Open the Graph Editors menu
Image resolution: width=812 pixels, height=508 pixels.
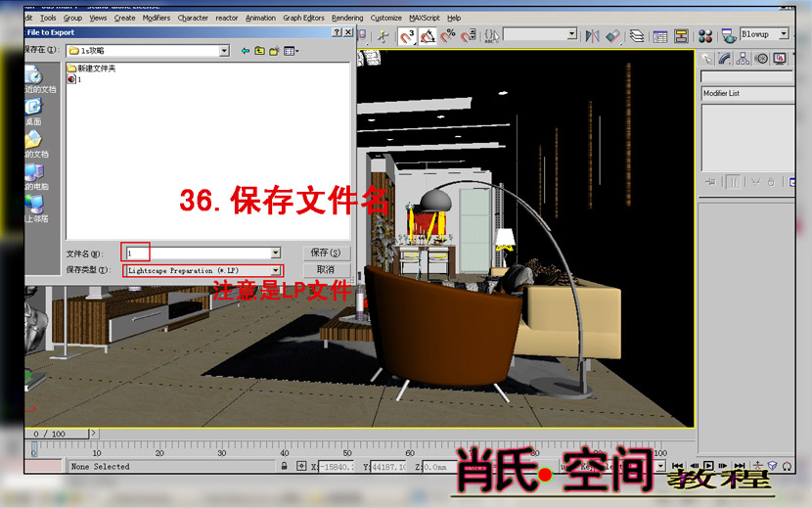coord(303,18)
